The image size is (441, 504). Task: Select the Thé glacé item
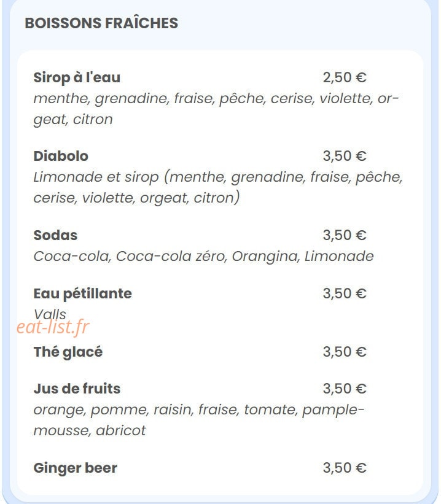pos(68,352)
